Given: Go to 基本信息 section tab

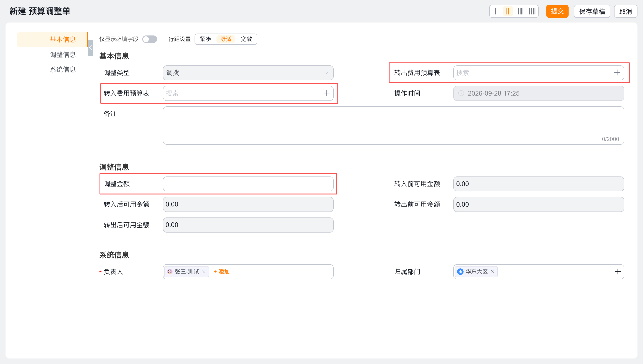Looking at the screenshot, I should pos(52,40).
